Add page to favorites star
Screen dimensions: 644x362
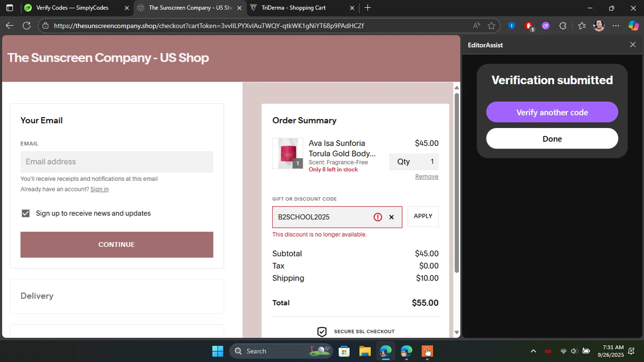tap(492, 26)
